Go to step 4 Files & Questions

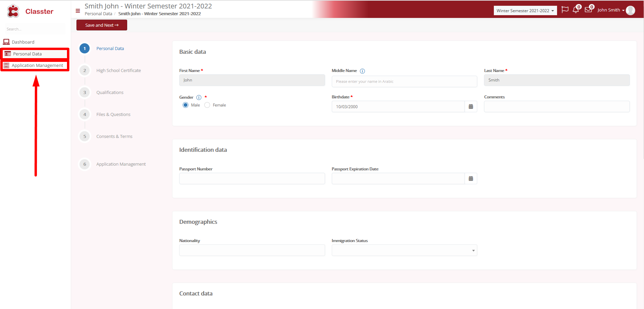[x=85, y=114]
